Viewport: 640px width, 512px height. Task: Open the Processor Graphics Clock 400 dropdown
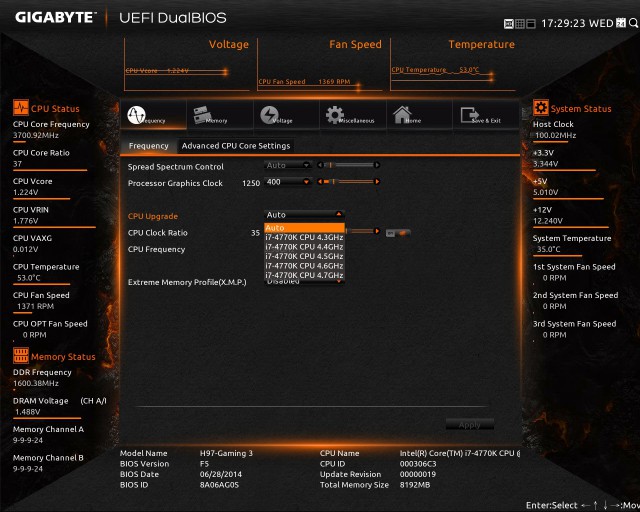(288, 182)
